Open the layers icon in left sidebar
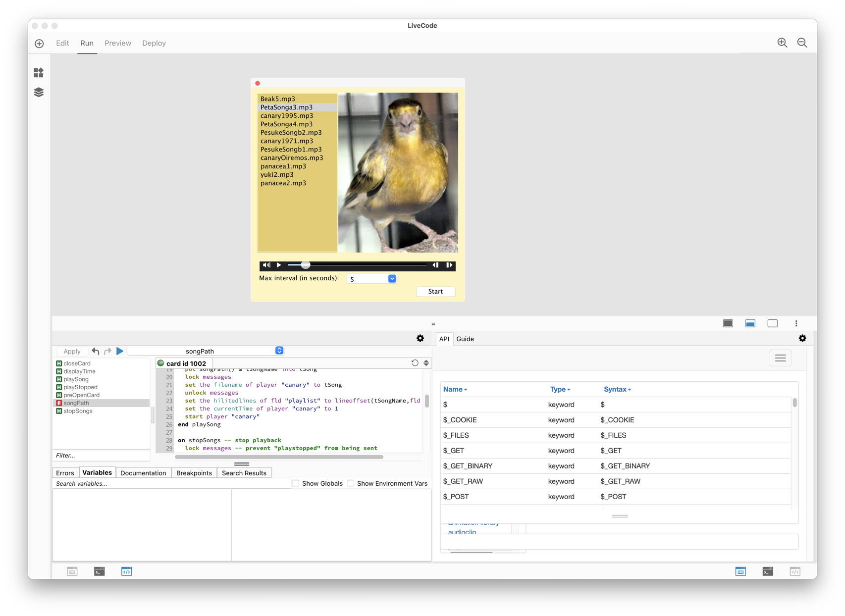845x616 pixels. coord(39,93)
